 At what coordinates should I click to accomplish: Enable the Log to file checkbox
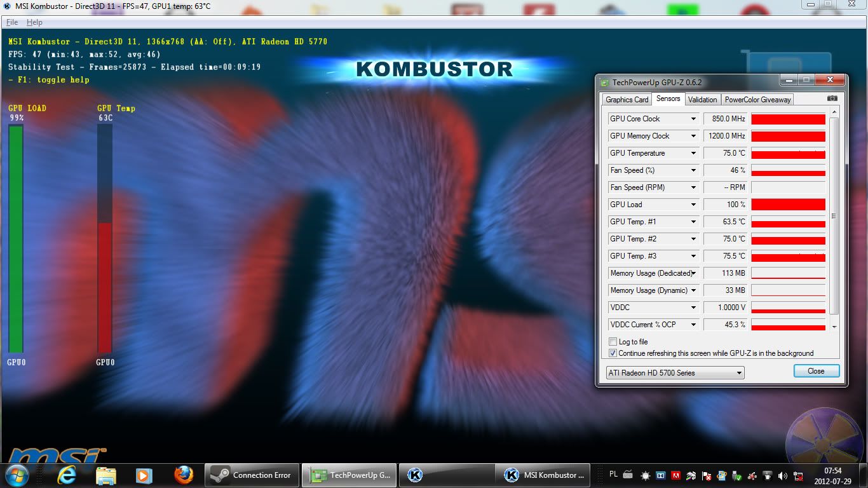tap(613, 342)
